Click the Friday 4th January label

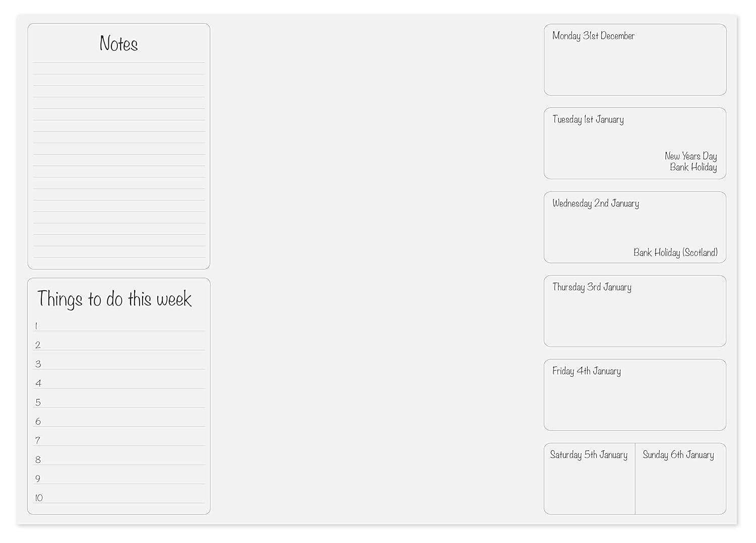(x=586, y=371)
